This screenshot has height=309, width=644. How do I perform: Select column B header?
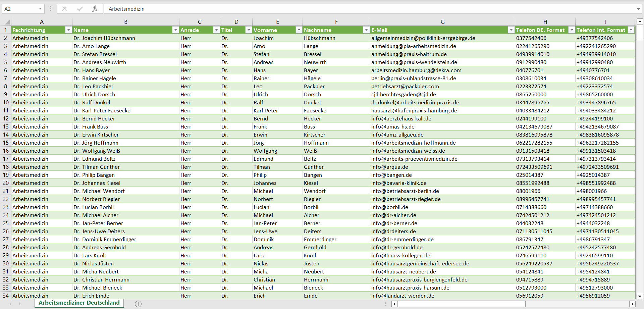click(x=126, y=22)
